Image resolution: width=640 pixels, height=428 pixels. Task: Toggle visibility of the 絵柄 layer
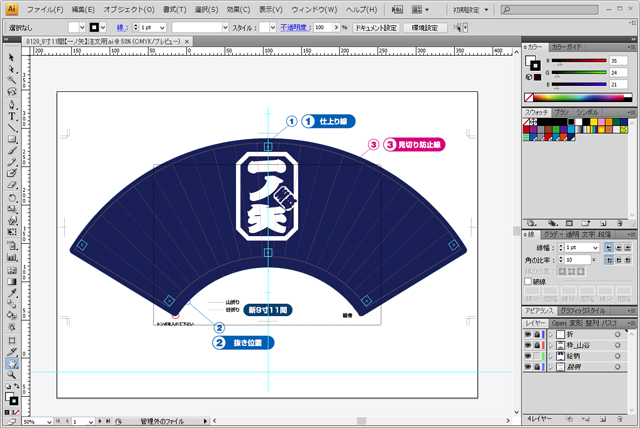tap(528, 357)
